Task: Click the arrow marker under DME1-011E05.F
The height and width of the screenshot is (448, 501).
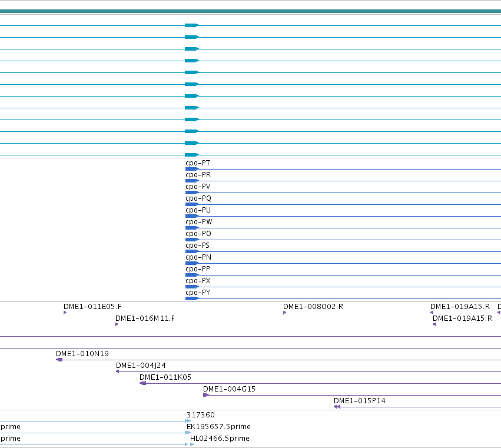Action: tap(65, 313)
